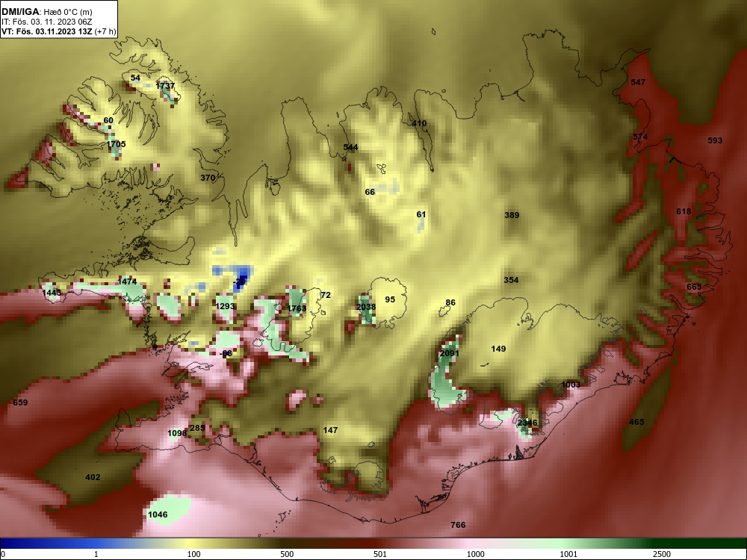Click the offshore value 766
The height and width of the screenshot is (560, 747).
click(x=458, y=525)
